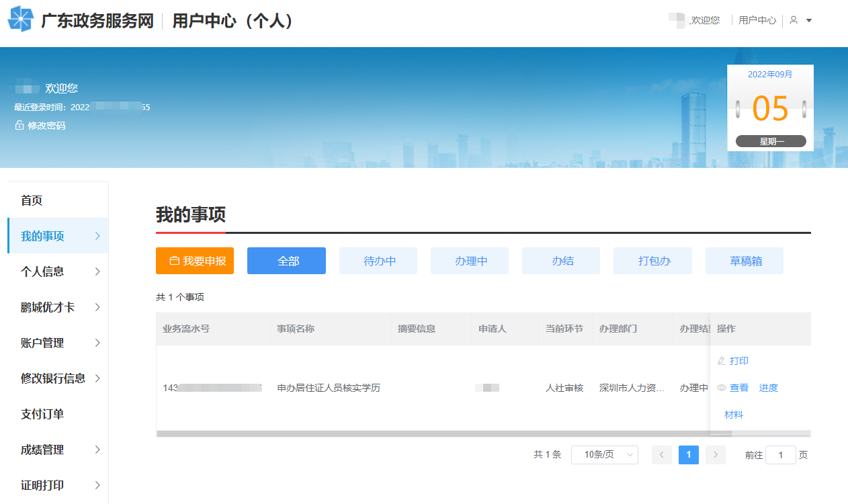The height and width of the screenshot is (504, 848).
Task: Switch to the 草稿箱 filter tab
Action: point(744,261)
